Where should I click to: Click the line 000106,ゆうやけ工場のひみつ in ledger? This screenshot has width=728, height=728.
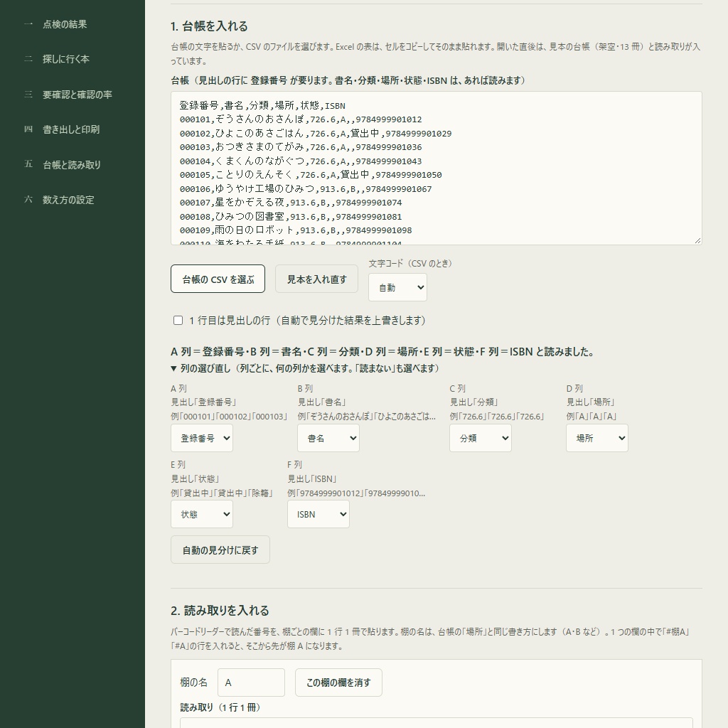click(x=306, y=189)
